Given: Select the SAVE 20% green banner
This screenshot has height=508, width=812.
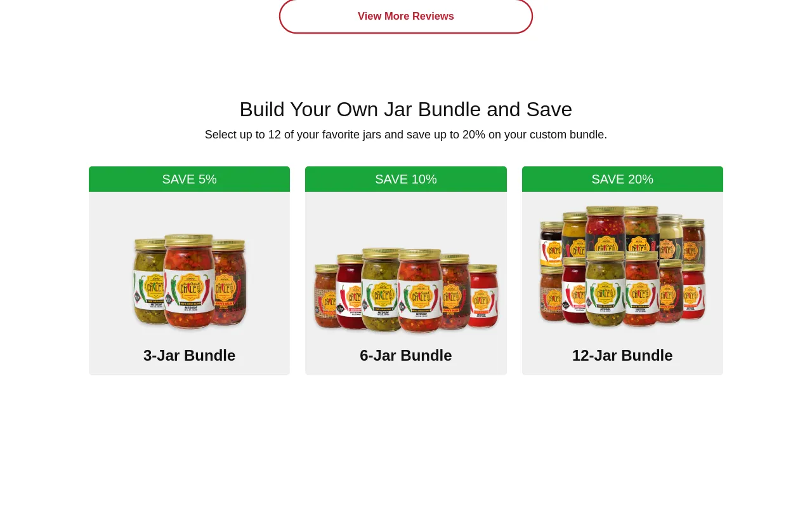Looking at the screenshot, I should point(622,179).
